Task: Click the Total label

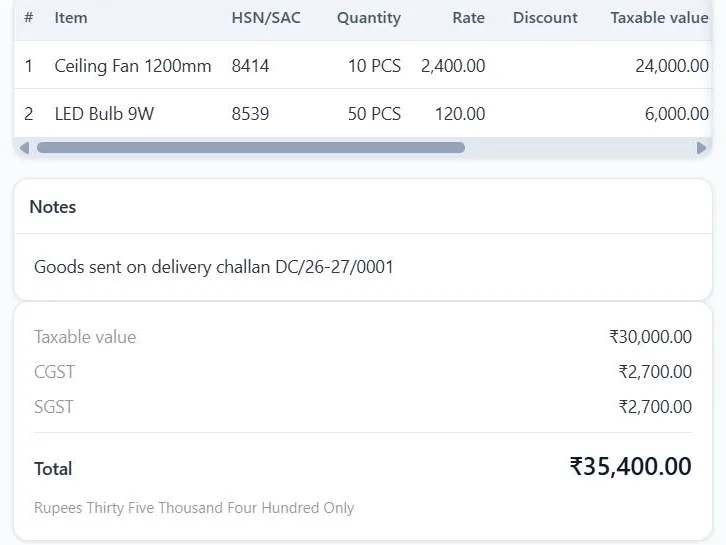Action: (53, 469)
